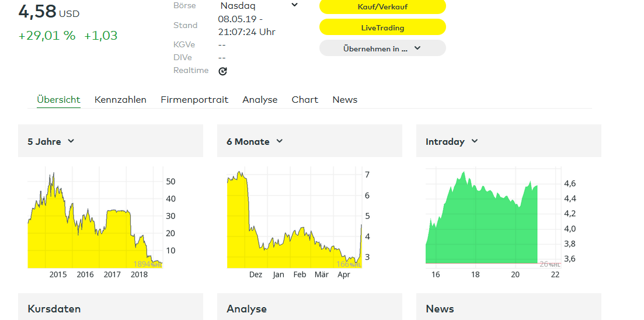This screenshot has height=320, width=644.
Task: Expand the '5 Jahre' period selector
Action: pyautogui.click(x=51, y=141)
